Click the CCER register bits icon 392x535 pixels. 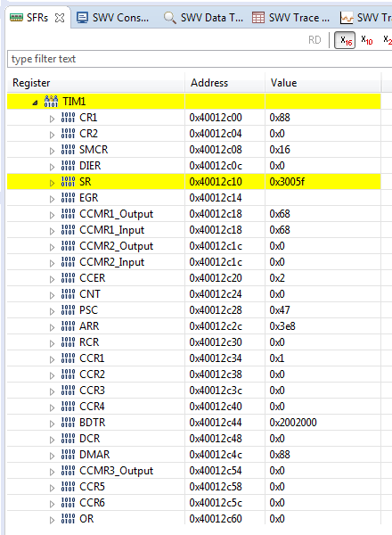(68, 277)
